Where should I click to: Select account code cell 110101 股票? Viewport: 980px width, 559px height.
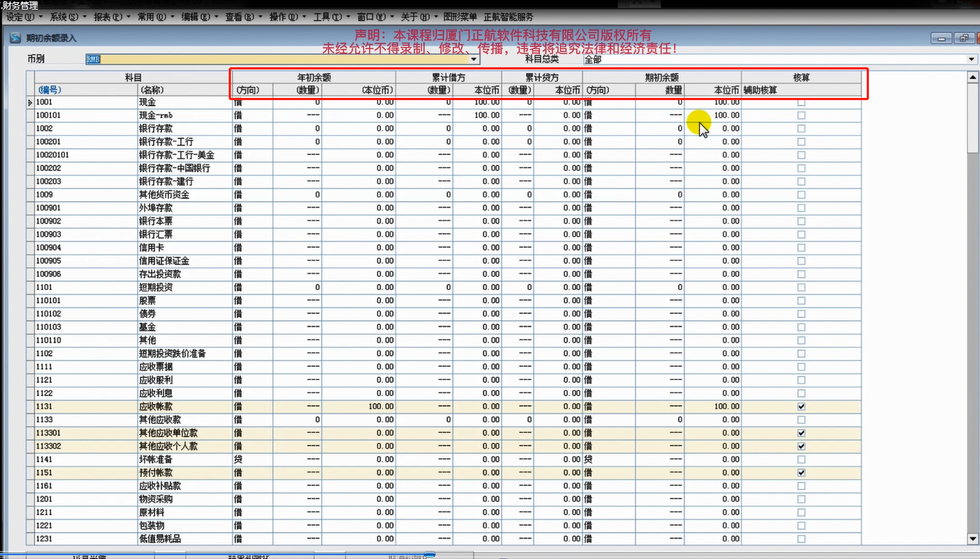(86, 300)
